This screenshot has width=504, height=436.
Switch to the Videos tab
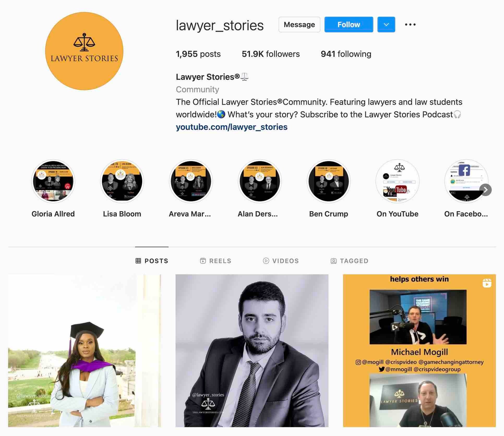[x=281, y=261]
